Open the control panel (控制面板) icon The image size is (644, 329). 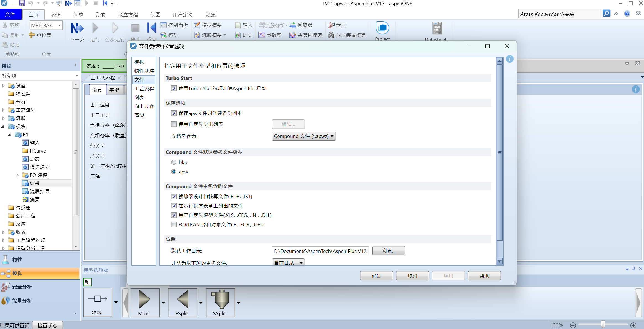click(163, 25)
